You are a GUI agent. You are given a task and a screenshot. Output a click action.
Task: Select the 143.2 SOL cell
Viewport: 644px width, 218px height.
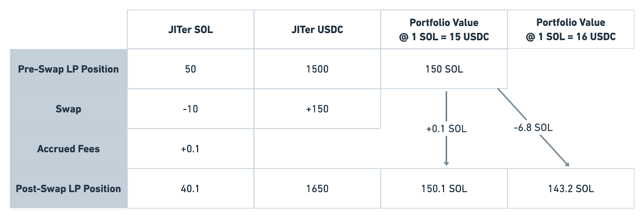pos(571,189)
